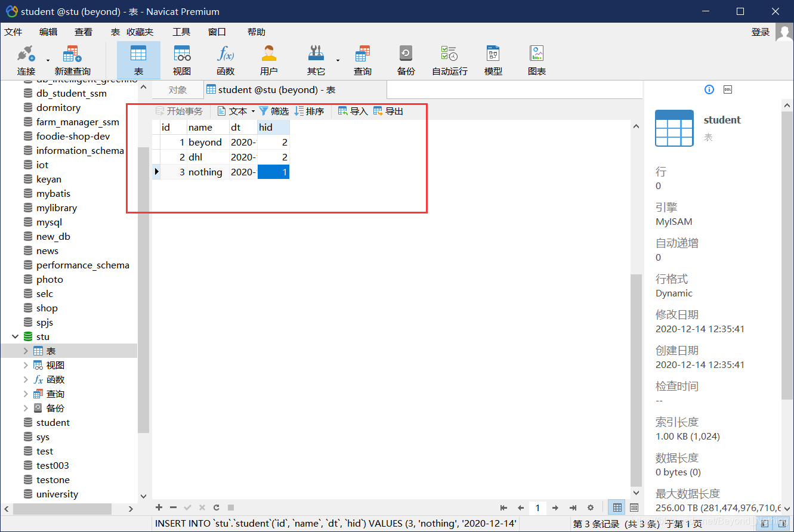Click the 查询 (Query) toolbar icon
794x532 pixels.
click(x=362, y=59)
